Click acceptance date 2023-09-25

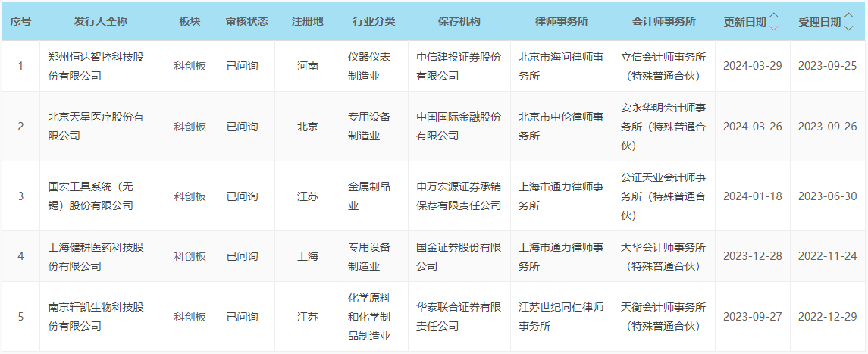[x=828, y=67]
